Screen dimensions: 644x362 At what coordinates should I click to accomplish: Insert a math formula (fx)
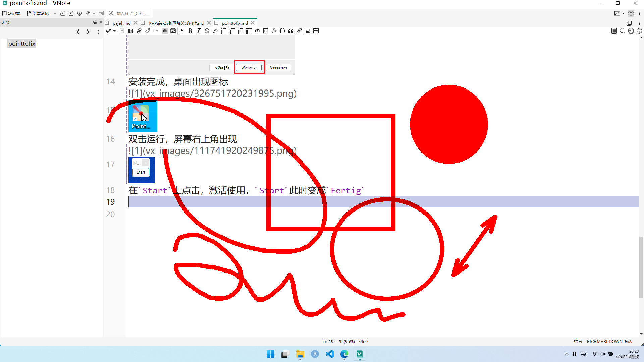click(x=274, y=31)
